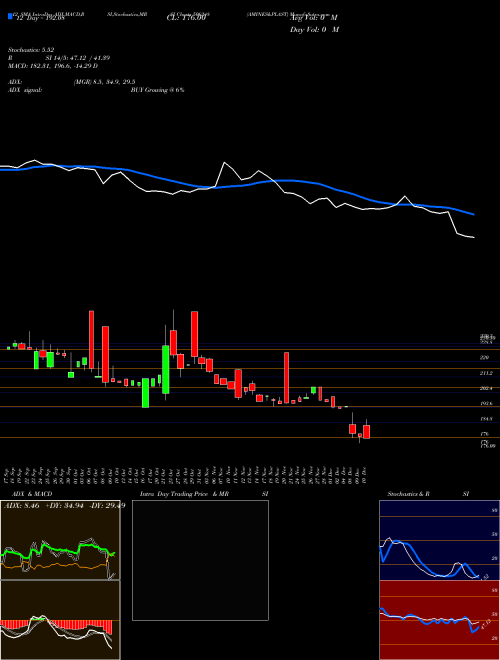Click the '220' price axis label
500x660 pixels.
[484, 357]
